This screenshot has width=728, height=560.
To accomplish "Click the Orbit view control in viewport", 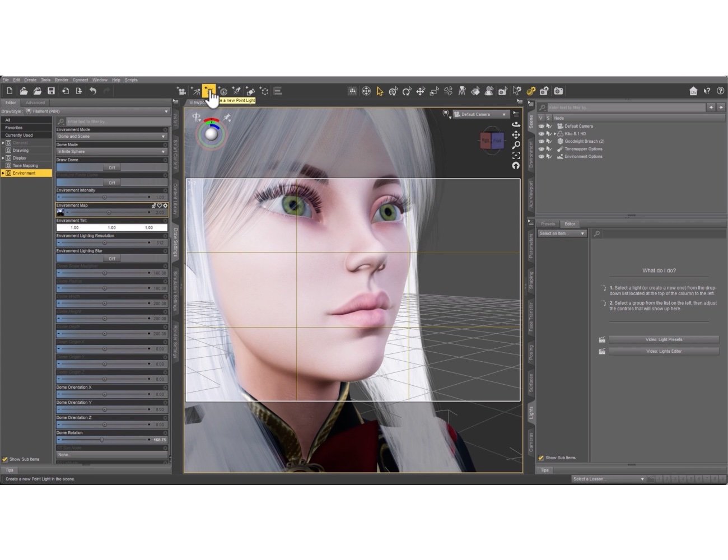I will pos(516,124).
